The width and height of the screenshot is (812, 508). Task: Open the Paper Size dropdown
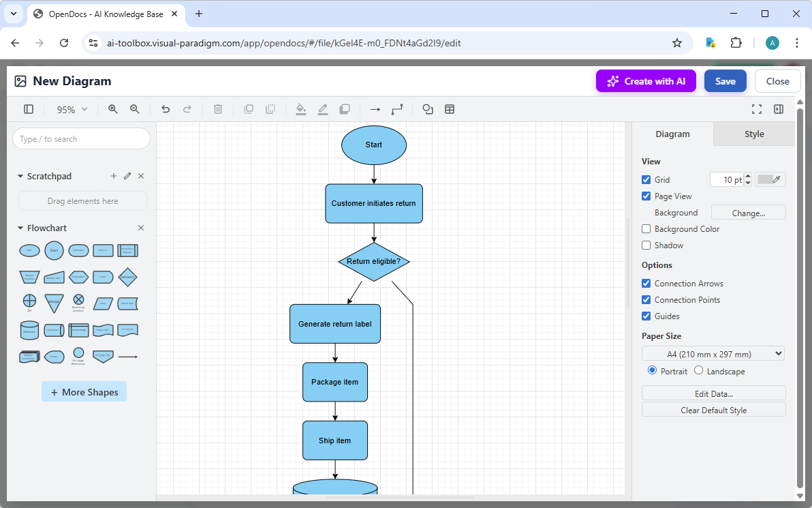tap(713, 353)
